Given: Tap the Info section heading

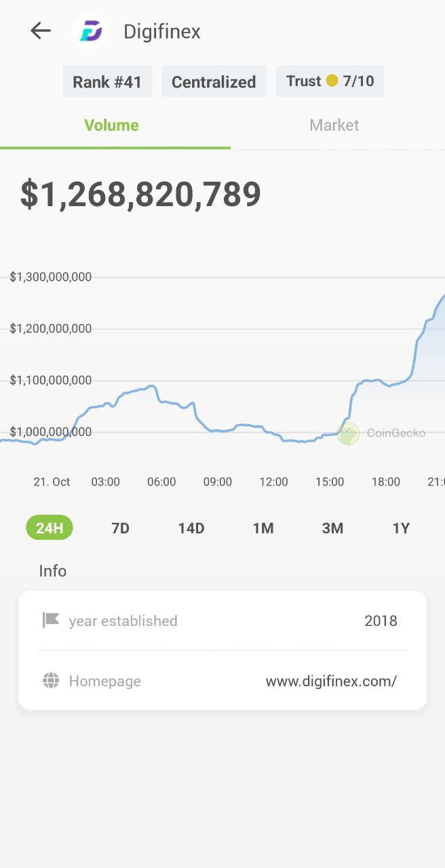Looking at the screenshot, I should click(53, 571).
